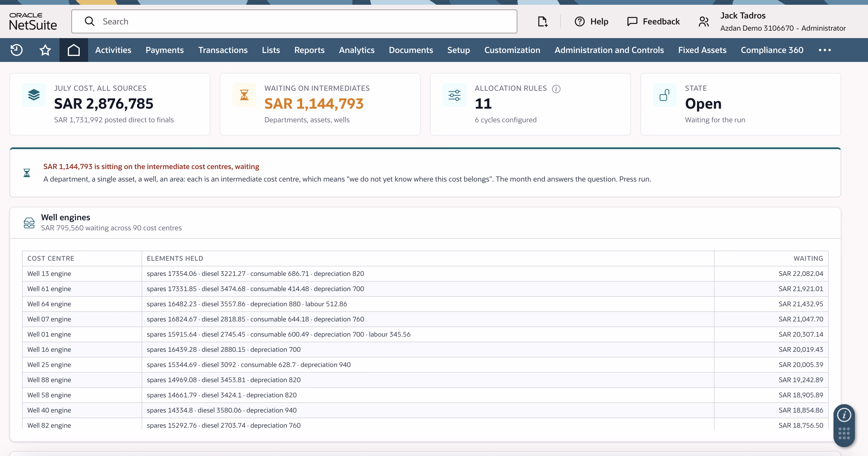The image size is (868, 456).
Task: Click the Well engines section title
Action: (x=65, y=217)
